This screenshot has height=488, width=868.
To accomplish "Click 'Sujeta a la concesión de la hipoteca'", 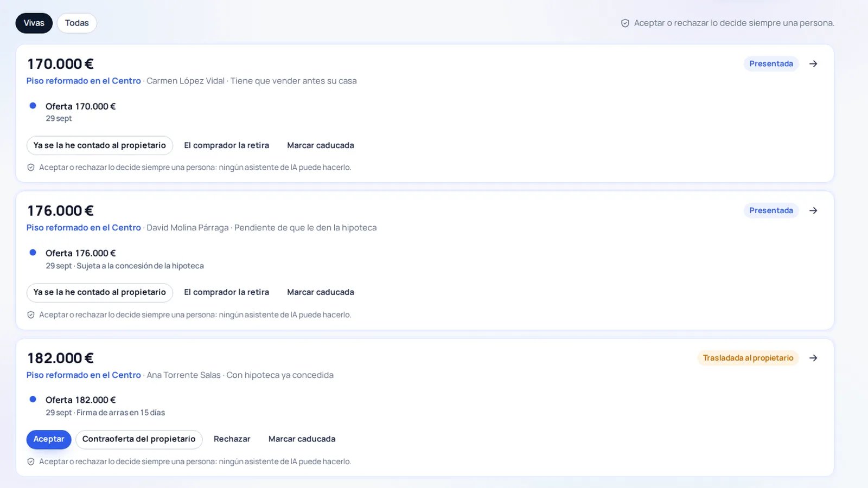I will (x=141, y=266).
